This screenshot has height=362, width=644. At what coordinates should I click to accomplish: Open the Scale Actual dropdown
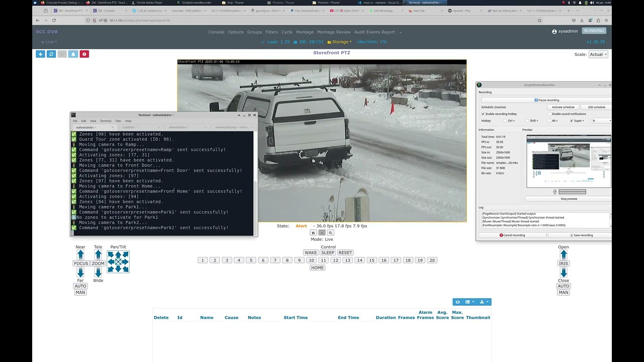point(598,54)
